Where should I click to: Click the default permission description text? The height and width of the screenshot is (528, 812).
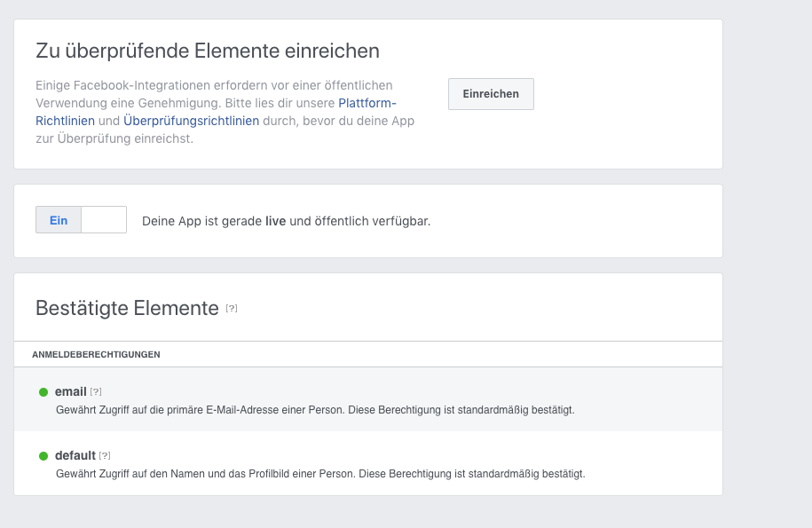tap(320, 474)
